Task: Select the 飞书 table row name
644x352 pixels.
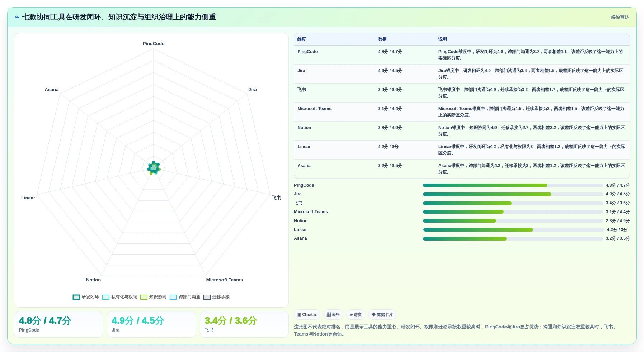Action: [302, 90]
